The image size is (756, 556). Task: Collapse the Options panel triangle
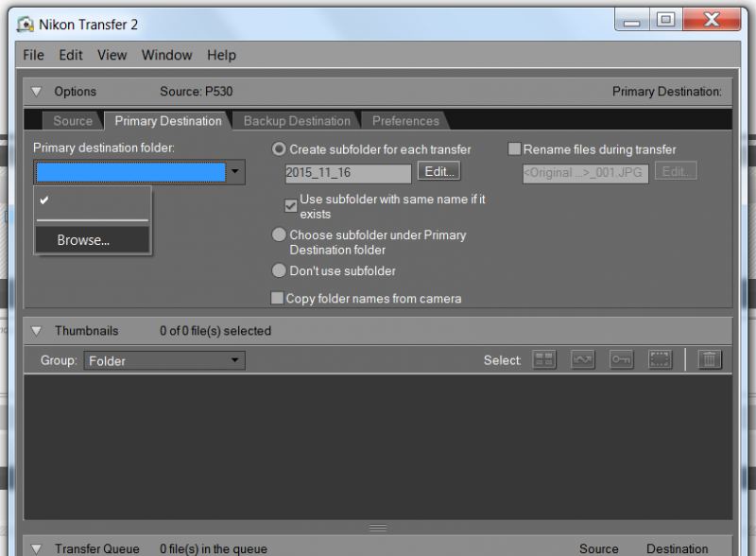tap(37, 91)
